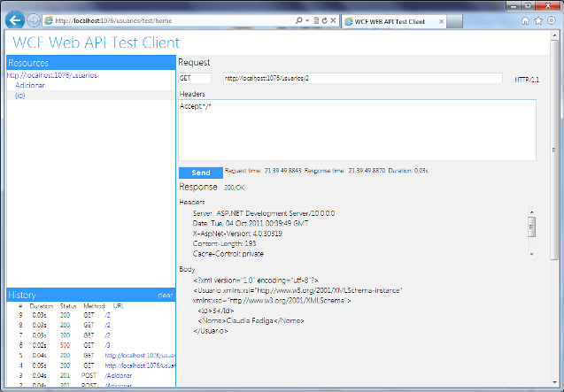
Task: Open the Favorites star icon
Action: click(538, 19)
